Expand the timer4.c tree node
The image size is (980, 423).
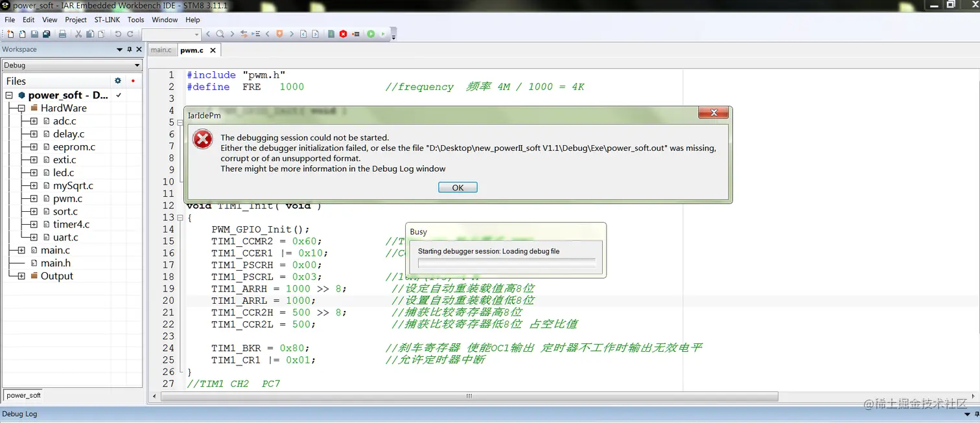pyautogui.click(x=34, y=225)
